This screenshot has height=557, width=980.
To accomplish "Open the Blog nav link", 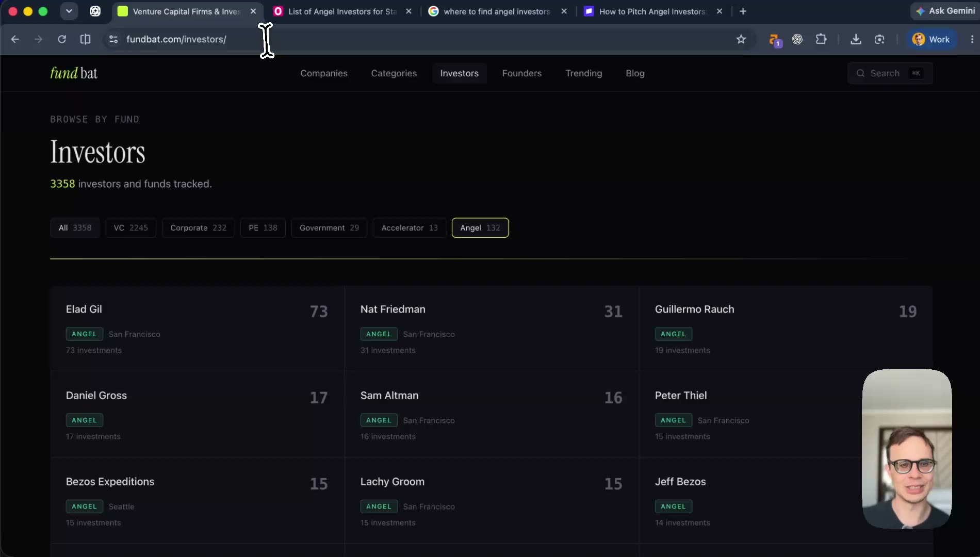I will pos(635,73).
